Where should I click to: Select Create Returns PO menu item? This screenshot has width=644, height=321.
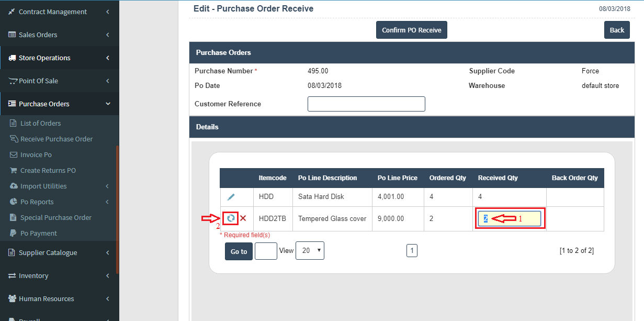(48, 171)
